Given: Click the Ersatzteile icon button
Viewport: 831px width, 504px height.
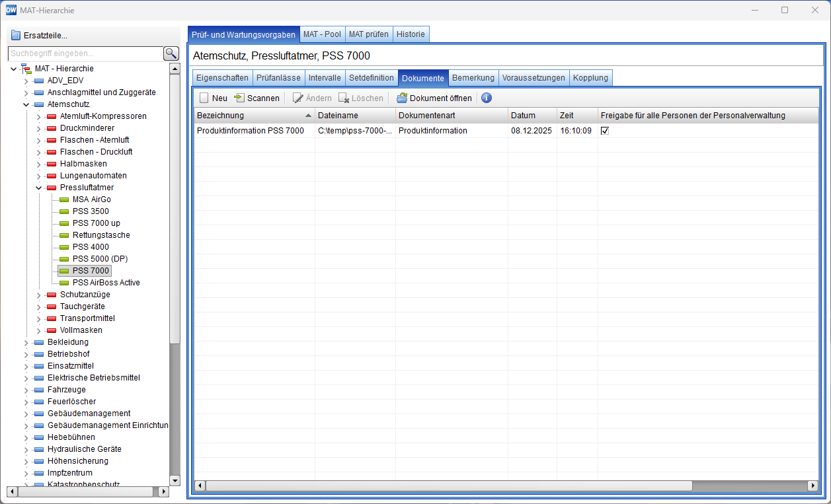Looking at the screenshot, I should [x=16, y=36].
